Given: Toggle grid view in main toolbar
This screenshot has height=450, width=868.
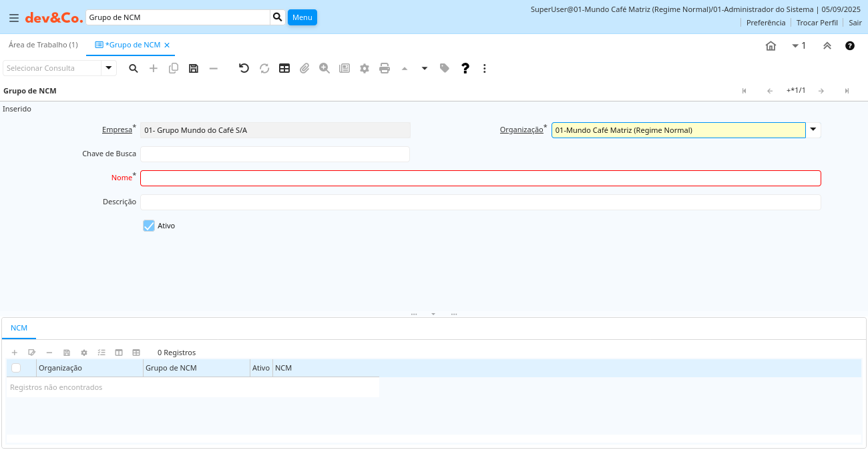Looking at the screenshot, I should 284,68.
